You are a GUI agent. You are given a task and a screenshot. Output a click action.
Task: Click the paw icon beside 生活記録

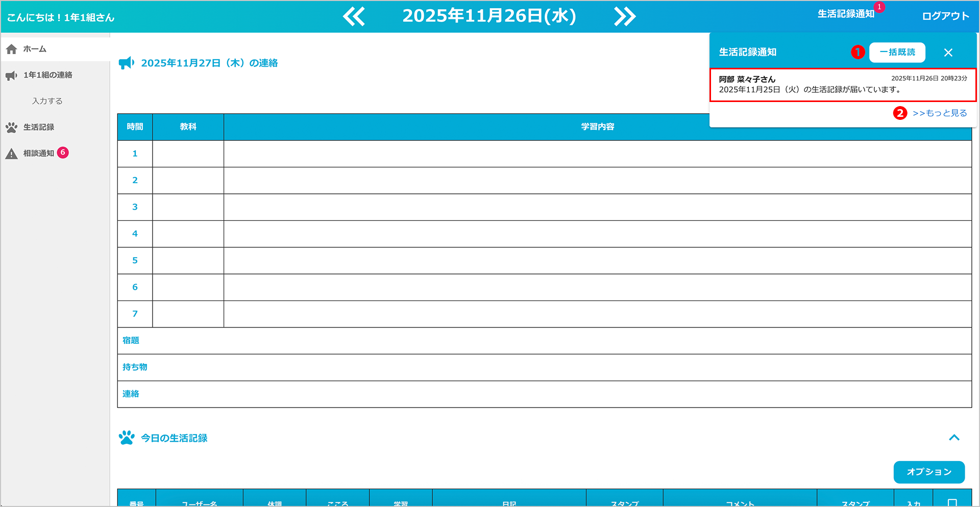click(11, 128)
